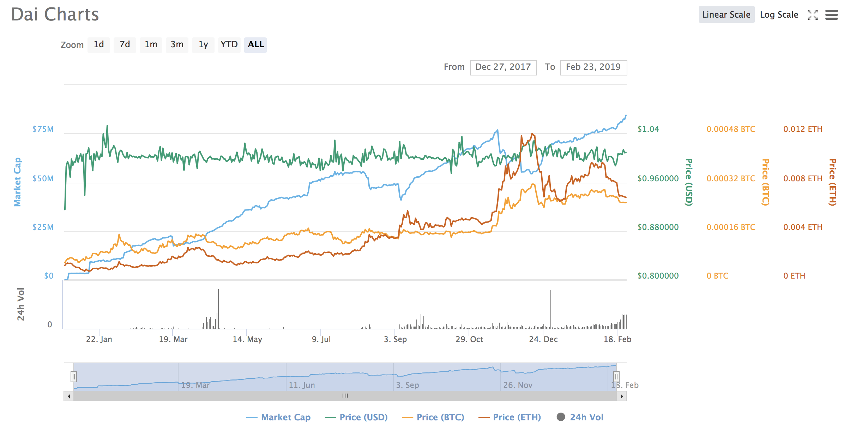Toggle the Price (BTC) legend item
Viewport: 868px width, 426px height.
(x=433, y=417)
